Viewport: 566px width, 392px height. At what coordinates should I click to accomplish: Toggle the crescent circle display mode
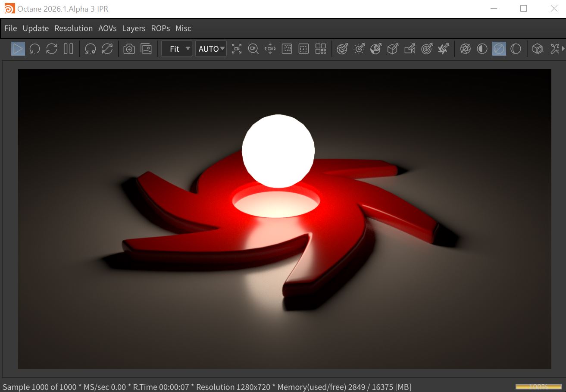click(x=516, y=49)
